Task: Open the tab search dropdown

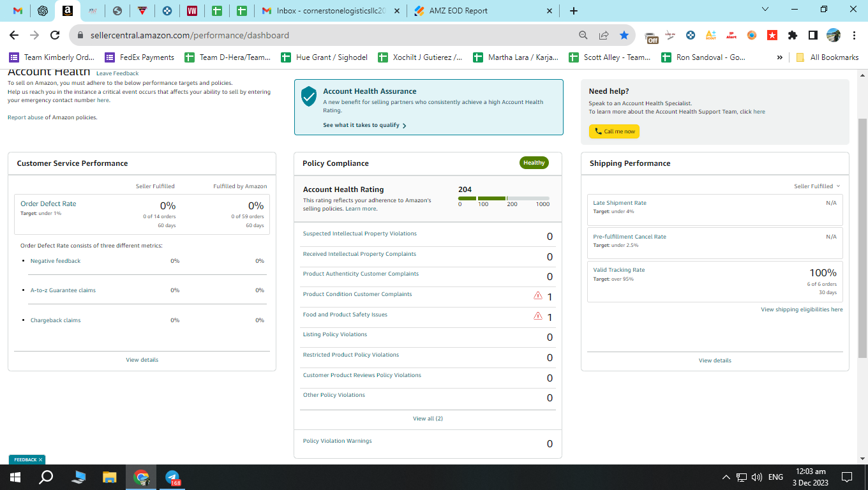Action: tap(766, 9)
